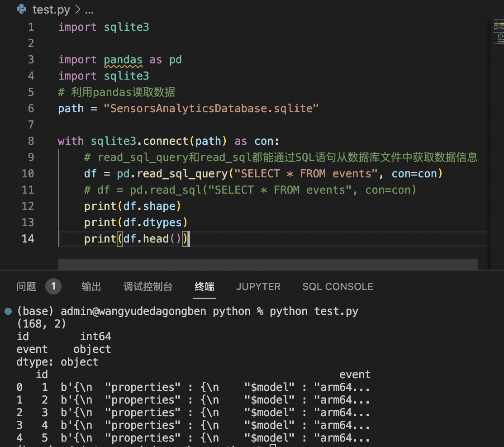This screenshot has width=504, height=447.
Task: Expand the breadcrumb ellipsis after test.py
Action: tap(89, 10)
